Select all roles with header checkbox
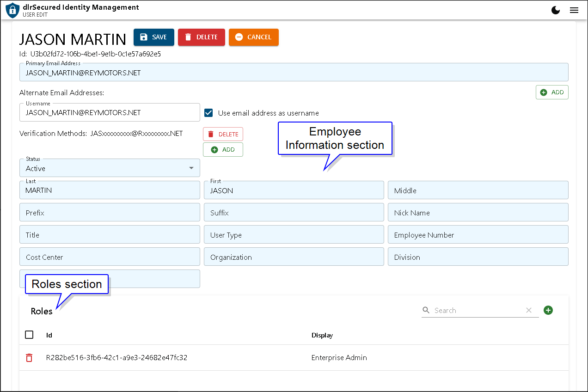The image size is (588, 392). (x=29, y=335)
